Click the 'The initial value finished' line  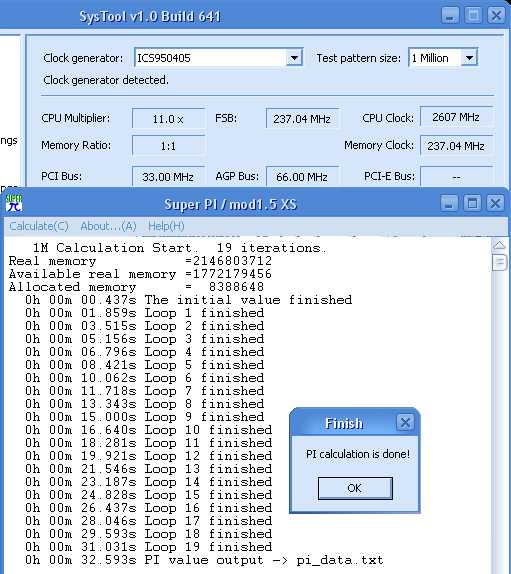pyautogui.click(x=189, y=300)
